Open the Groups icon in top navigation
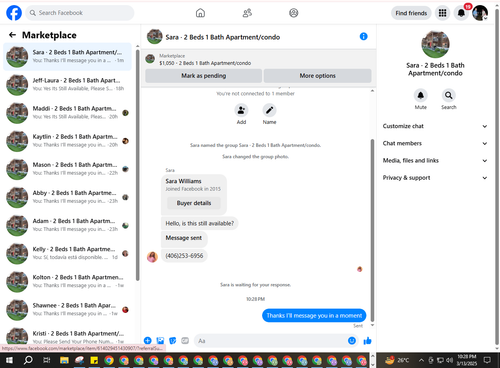The height and width of the screenshot is (368, 500). click(293, 13)
